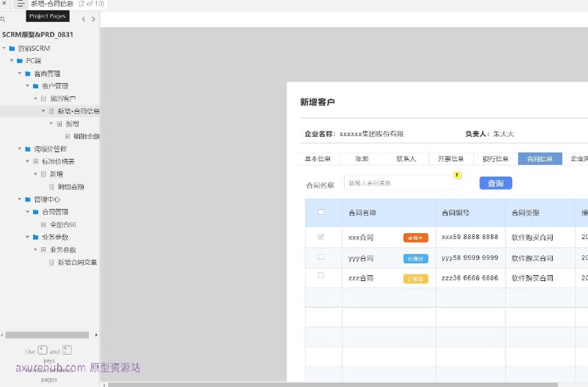Screen dimensions: 588x387
Task: Click the blue 查询 button
Action: (495, 183)
